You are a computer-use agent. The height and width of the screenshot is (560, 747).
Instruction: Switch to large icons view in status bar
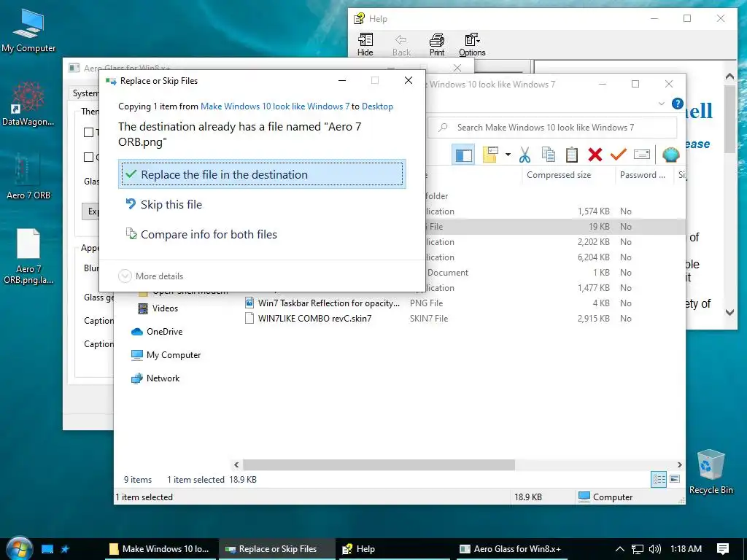[675, 479]
